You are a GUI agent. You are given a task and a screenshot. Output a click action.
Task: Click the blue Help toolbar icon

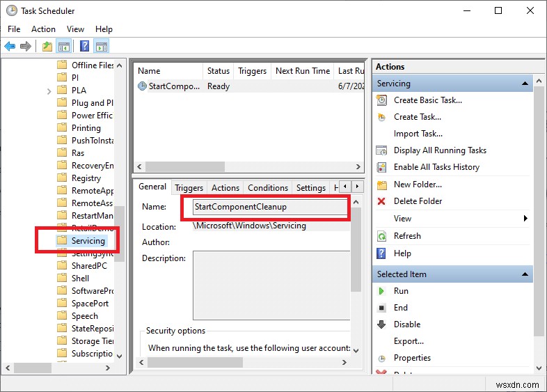[84, 46]
